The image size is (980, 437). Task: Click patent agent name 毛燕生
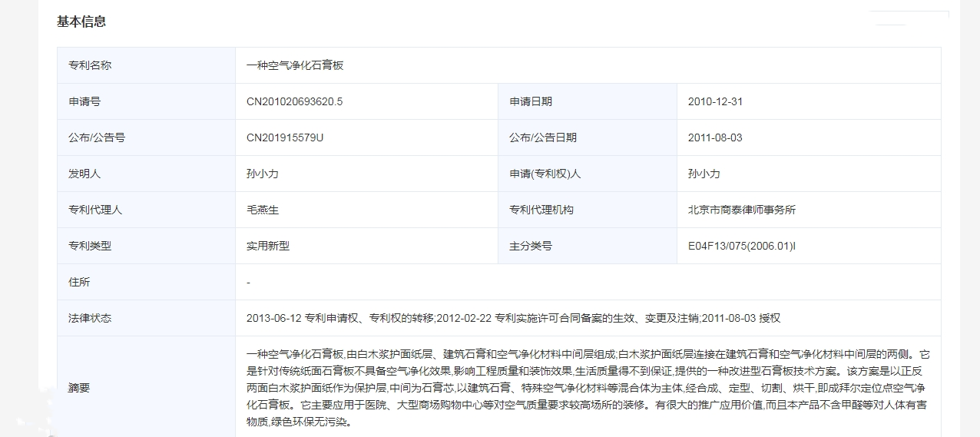tap(263, 210)
